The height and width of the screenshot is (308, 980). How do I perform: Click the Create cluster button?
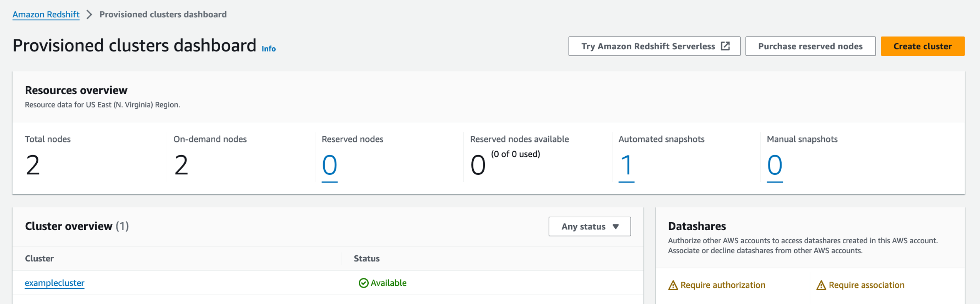pyautogui.click(x=922, y=47)
